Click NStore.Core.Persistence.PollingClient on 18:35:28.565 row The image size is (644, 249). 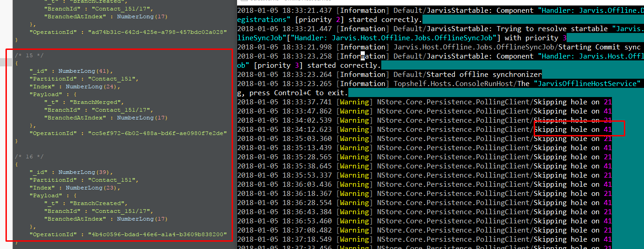[x=453, y=157]
